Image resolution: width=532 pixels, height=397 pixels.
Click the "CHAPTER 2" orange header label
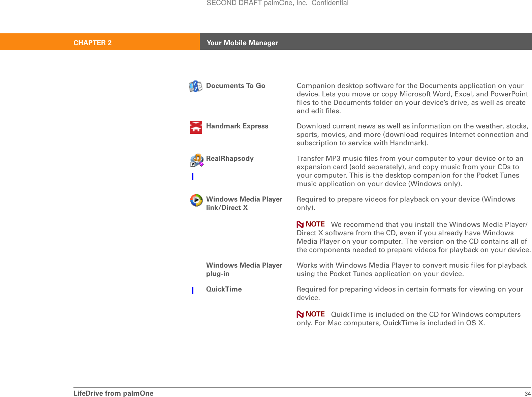[92, 43]
